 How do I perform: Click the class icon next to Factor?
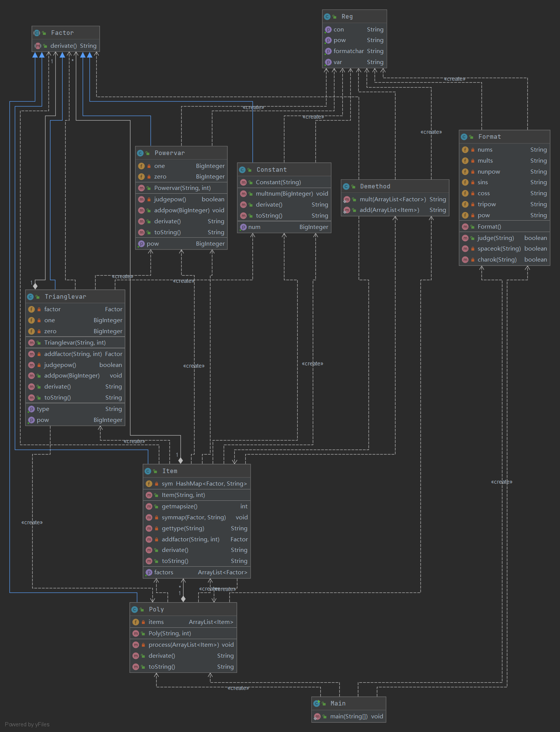[x=37, y=33]
